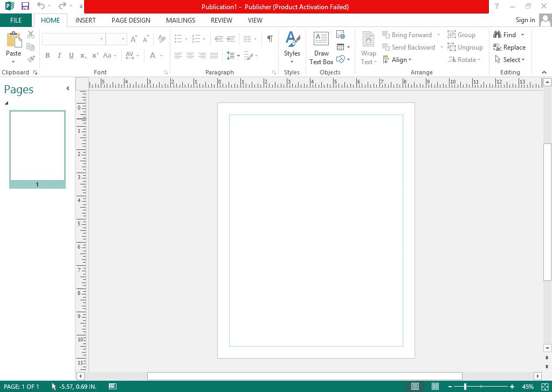
Task: Switch to the PAGE DESIGN tab
Action: click(130, 20)
